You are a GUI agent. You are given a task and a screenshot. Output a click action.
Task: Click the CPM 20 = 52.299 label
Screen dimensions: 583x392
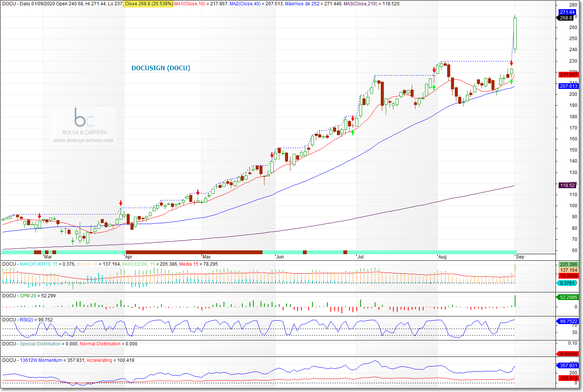pyautogui.click(x=38, y=296)
